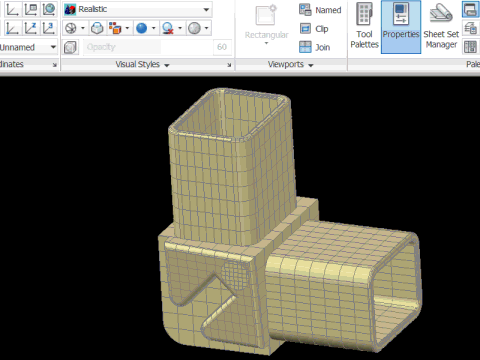Open the Unnamed UCS combo box
Screen dimensions: 480x360
click(x=27, y=47)
